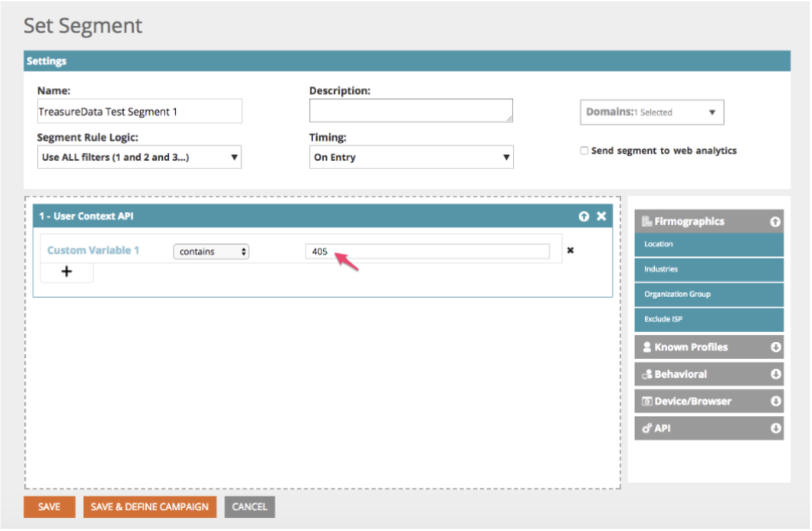Close the User Context API filter
Image resolution: width=812 pixels, height=531 pixels.
(601, 217)
